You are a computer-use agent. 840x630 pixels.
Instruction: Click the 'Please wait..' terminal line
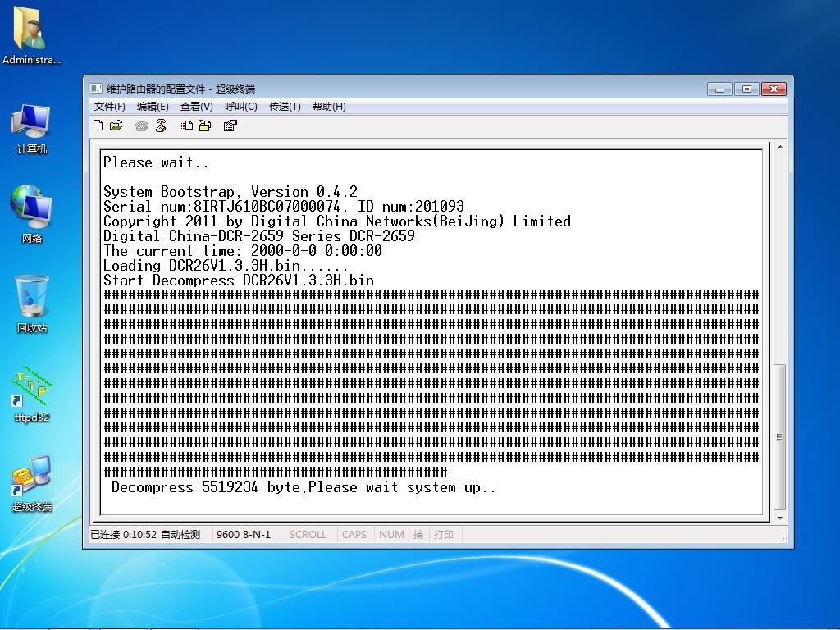click(x=156, y=162)
